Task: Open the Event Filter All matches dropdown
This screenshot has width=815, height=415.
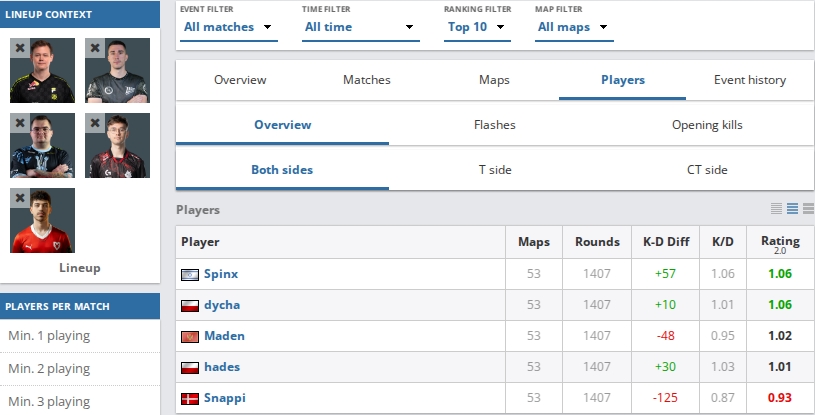Action: click(x=229, y=27)
